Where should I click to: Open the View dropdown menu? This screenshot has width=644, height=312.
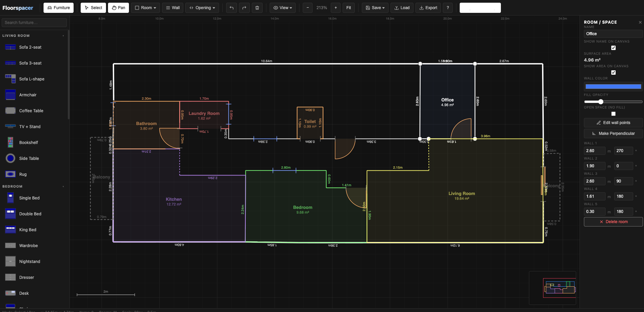pyautogui.click(x=283, y=8)
